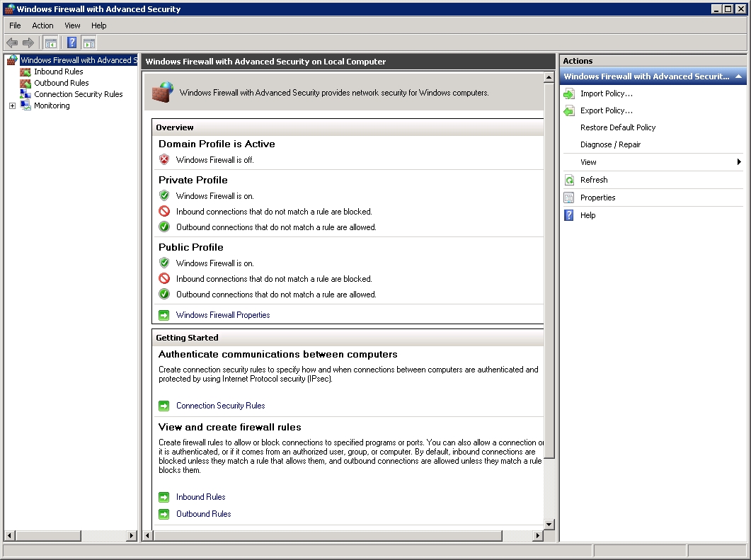This screenshot has width=751, height=560.
Task: Click the red shield icon under Domain Profile
Action: [164, 159]
